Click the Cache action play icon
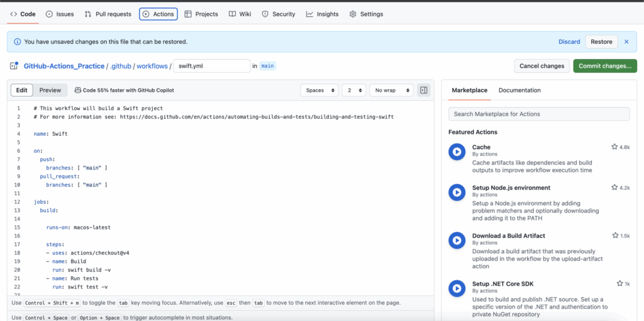This screenshot has width=644, height=321. click(x=457, y=152)
